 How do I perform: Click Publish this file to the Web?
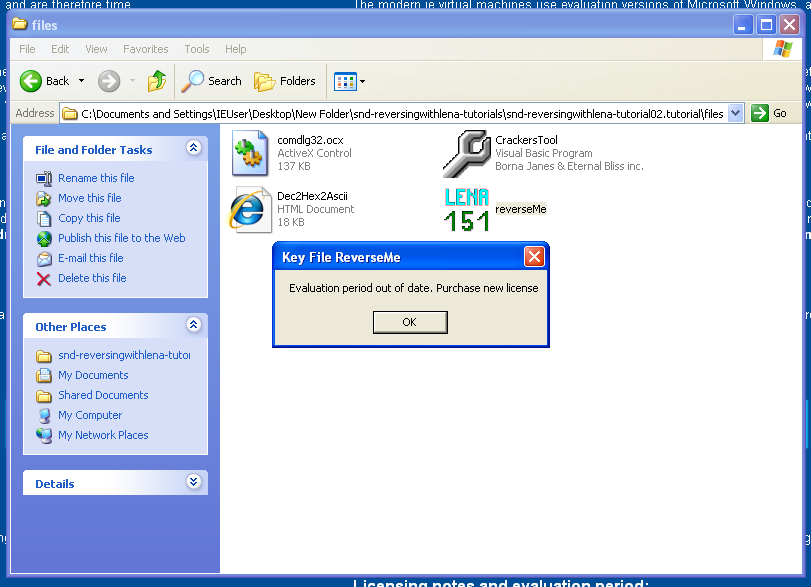pyautogui.click(x=122, y=238)
